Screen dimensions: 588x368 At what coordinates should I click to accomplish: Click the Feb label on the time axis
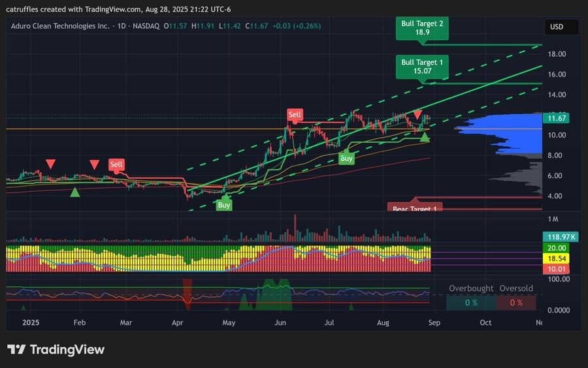coord(80,323)
